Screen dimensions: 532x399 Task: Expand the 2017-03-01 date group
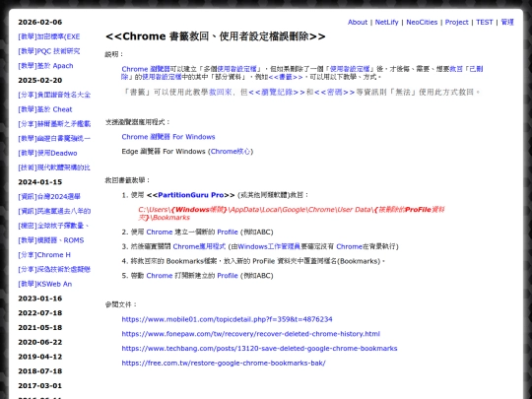[40, 386]
